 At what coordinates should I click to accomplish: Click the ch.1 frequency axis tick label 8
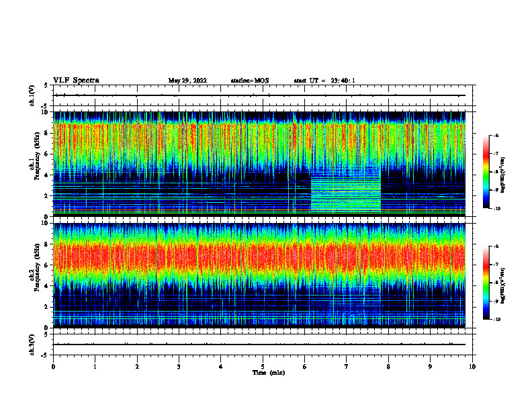[x=47, y=133]
